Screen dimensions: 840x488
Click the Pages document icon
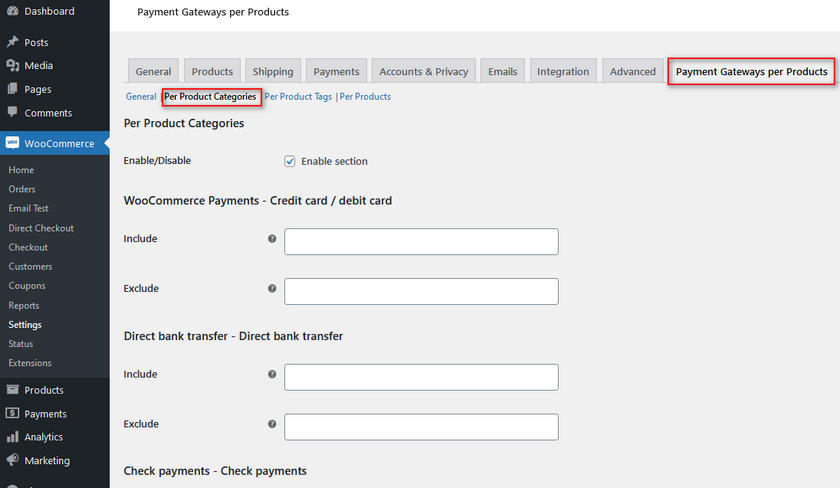[13, 89]
